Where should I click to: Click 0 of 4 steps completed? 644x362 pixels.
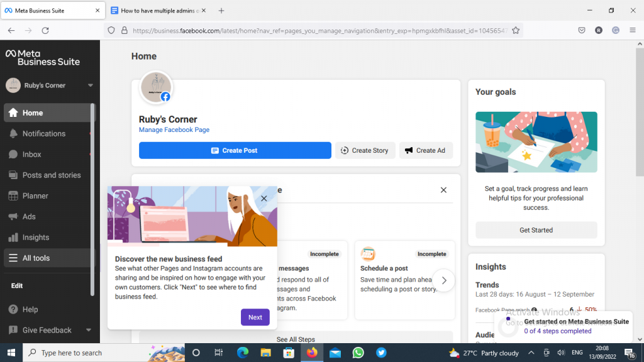[557, 331]
